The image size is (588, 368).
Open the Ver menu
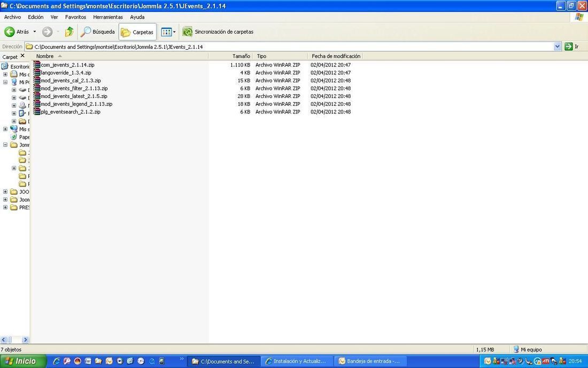[x=55, y=17]
